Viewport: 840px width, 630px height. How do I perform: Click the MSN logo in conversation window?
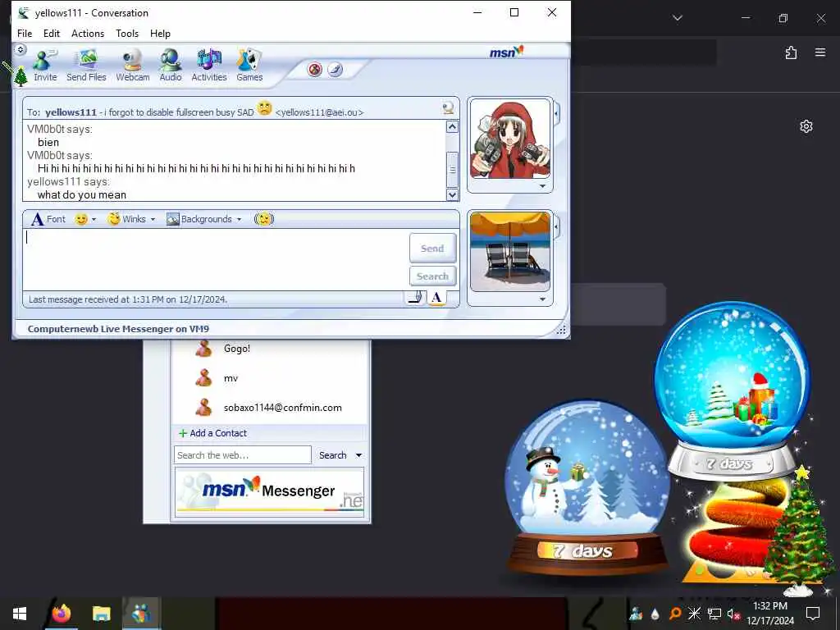coord(506,52)
